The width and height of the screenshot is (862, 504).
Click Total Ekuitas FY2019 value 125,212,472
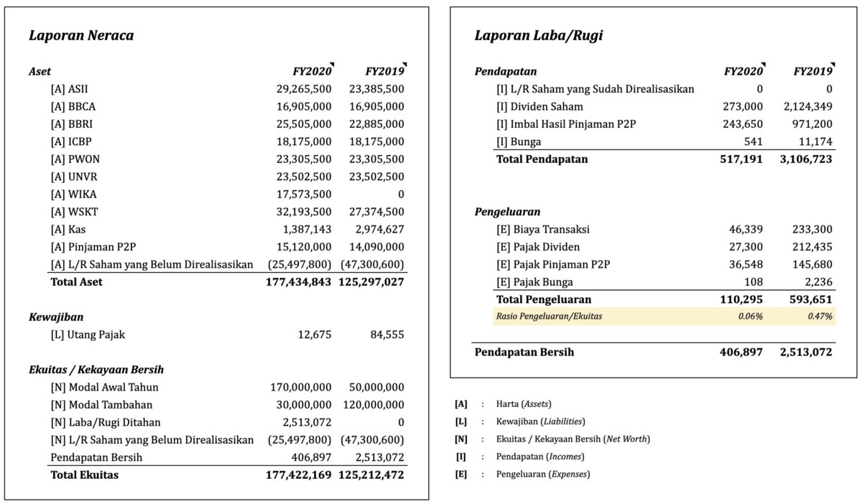coord(371,475)
